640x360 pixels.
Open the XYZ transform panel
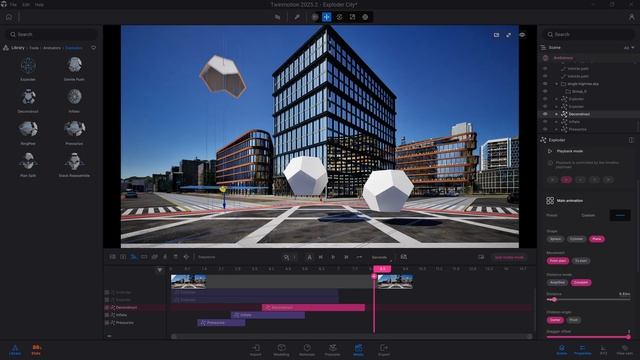(x=603, y=350)
